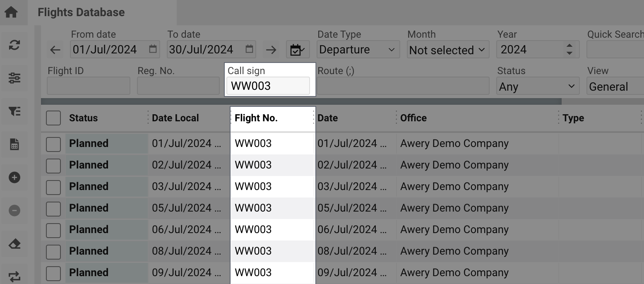The height and width of the screenshot is (284, 644).
Task: Click the calendar checkmark icon button
Action: [x=297, y=50]
